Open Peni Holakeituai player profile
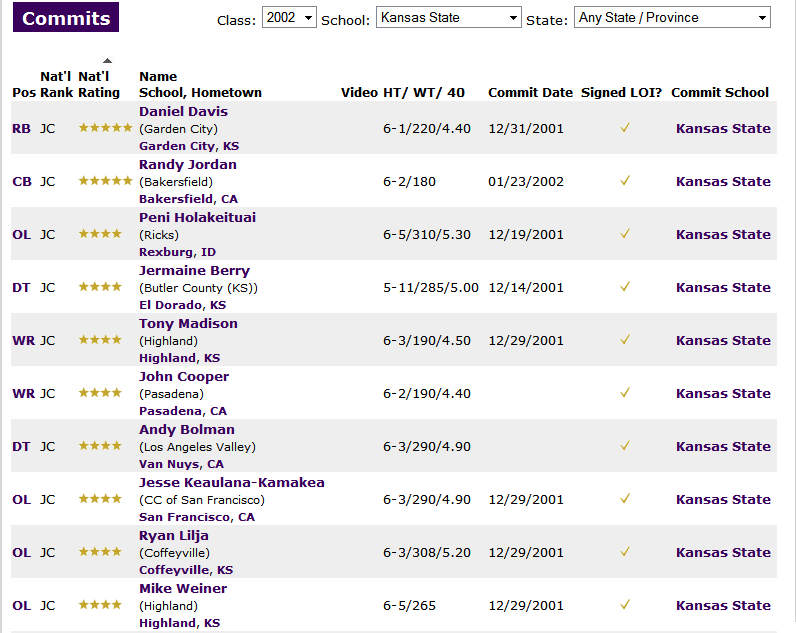The width and height of the screenshot is (796, 633). [x=197, y=217]
